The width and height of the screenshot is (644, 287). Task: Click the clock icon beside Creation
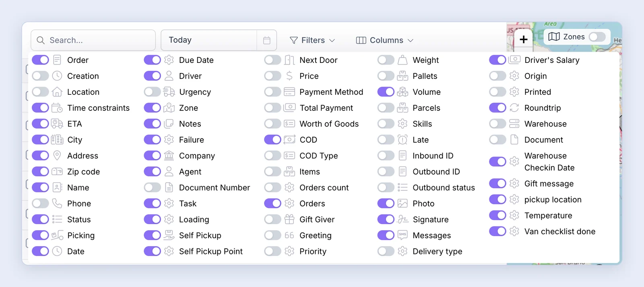(57, 76)
